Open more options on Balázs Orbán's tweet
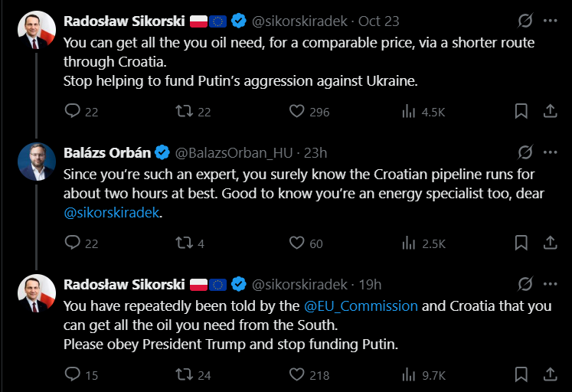 [549, 152]
